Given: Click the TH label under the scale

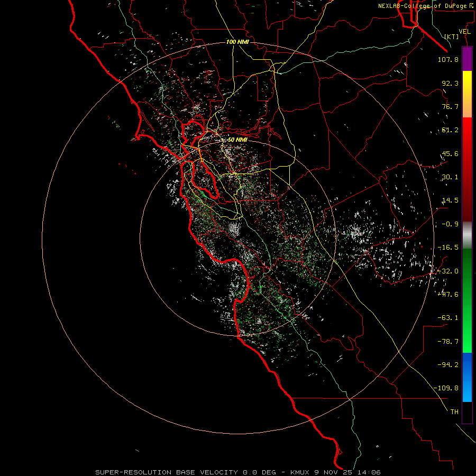Looking at the screenshot, I should (454, 412).
